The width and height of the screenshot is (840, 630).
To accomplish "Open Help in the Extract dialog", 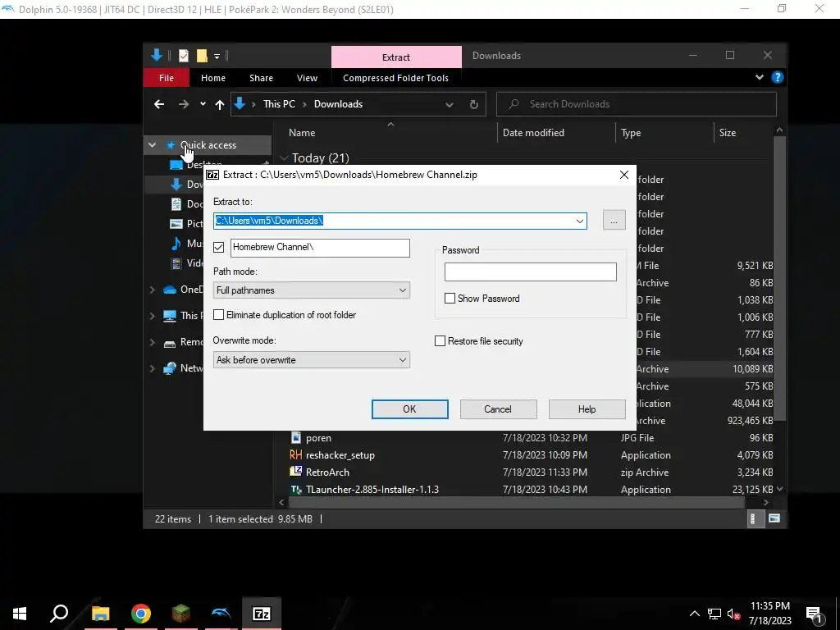I will (587, 409).
